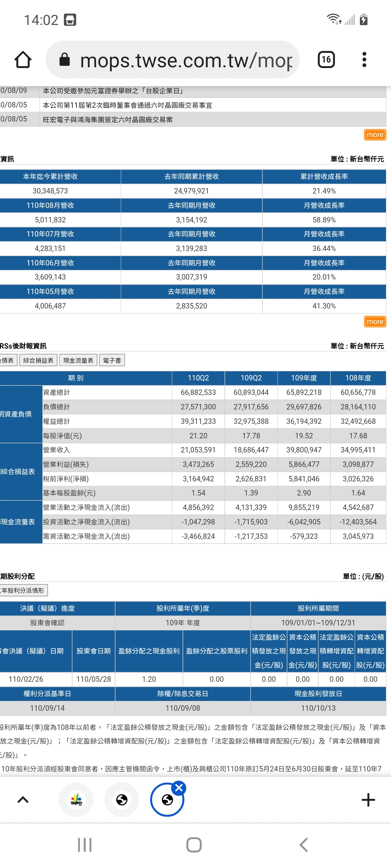Screen dimensions: 391x868
Task: Open the browser three-dot menu
Action: pos(364,60)
